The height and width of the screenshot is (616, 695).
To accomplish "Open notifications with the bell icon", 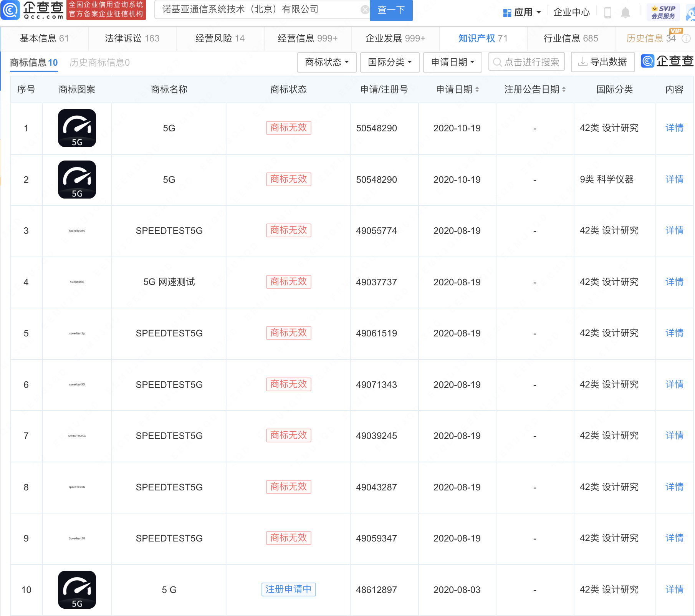I will pos(625,12).
